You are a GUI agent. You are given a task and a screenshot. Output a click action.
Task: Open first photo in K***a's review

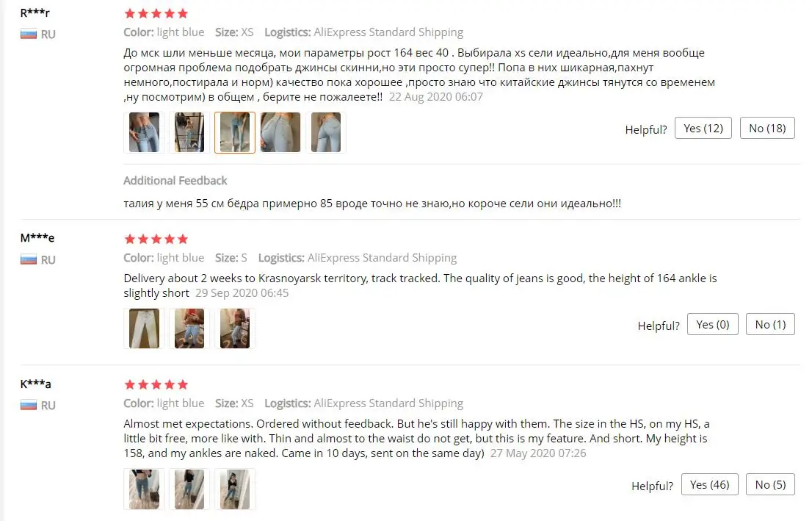click(144, 489)
